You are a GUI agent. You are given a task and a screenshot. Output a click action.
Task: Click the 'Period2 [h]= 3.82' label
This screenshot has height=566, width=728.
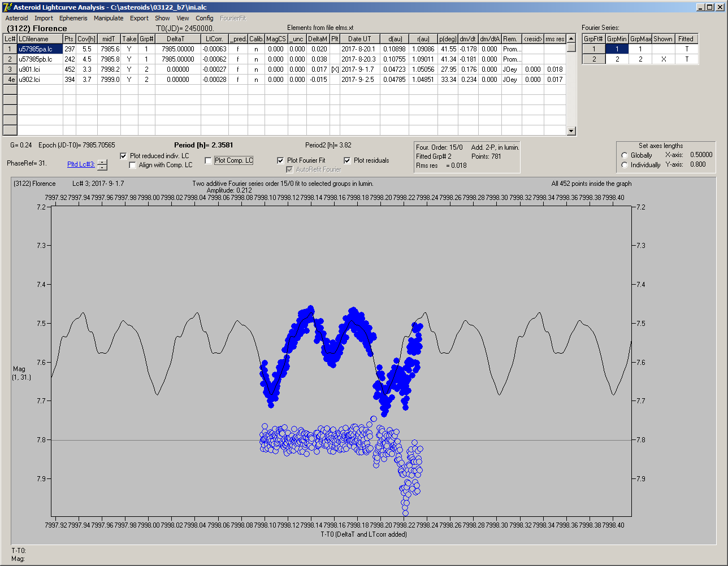(328, 145)
